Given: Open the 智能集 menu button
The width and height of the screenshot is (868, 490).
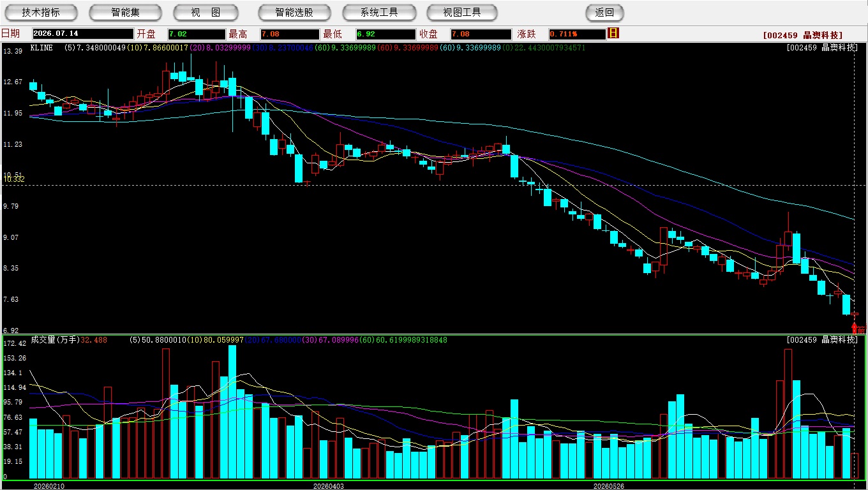Looking at the screenshot, I should [125, 12].
